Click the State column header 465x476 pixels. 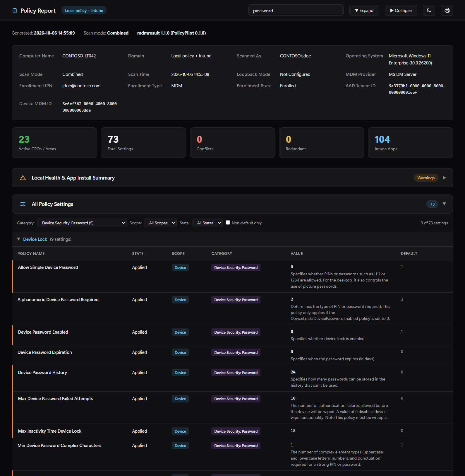[x=138, y=254]
